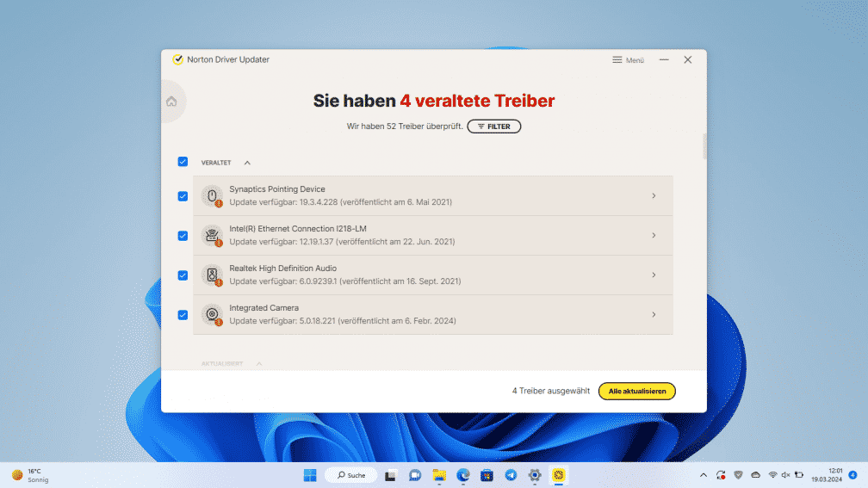The image size is (868, 488).
Task: Open Microsoft Store from taskbar
Action: 487,475
